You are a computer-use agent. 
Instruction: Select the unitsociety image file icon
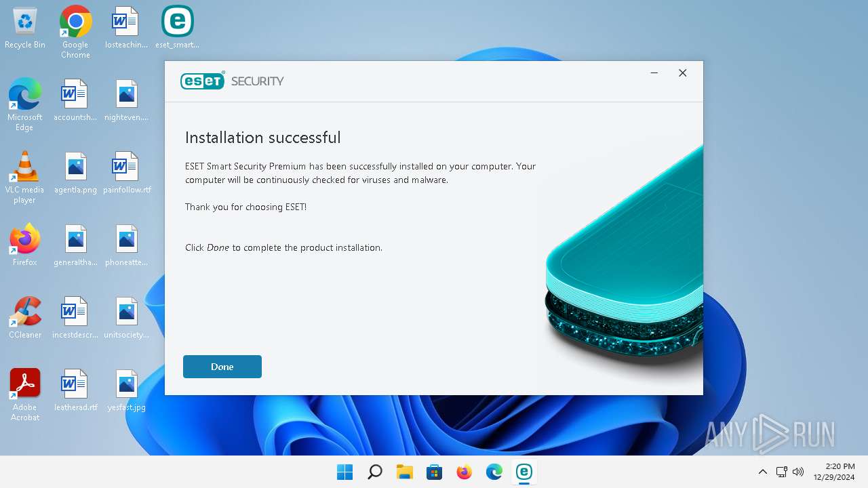coord(126,319)
